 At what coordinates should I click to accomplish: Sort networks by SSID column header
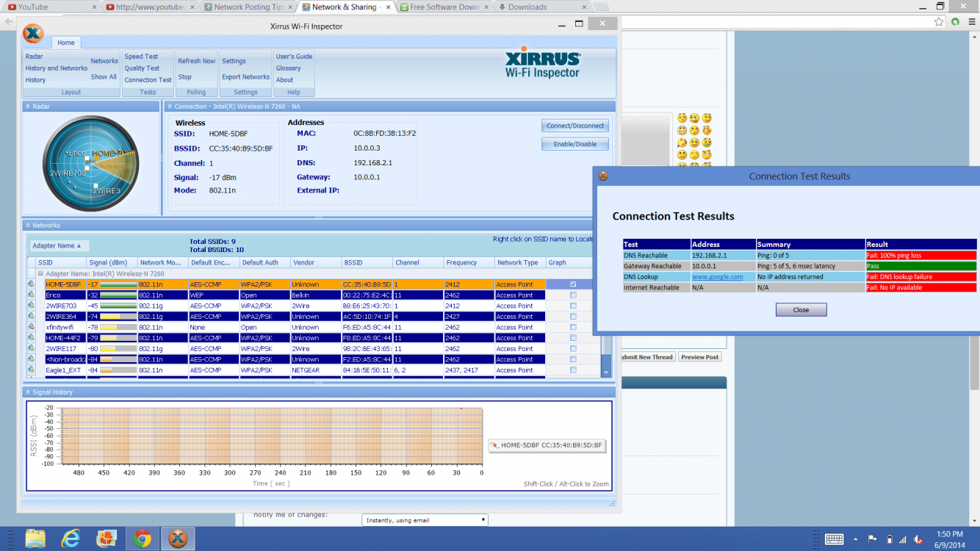60,262
